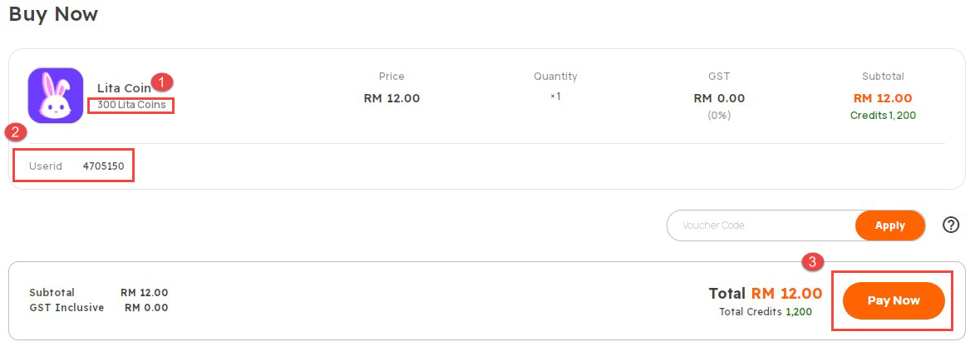The height and width of the screenshot is (342, 980).
Task: Click the Buy Now page heading
Action: pos(53,14)
